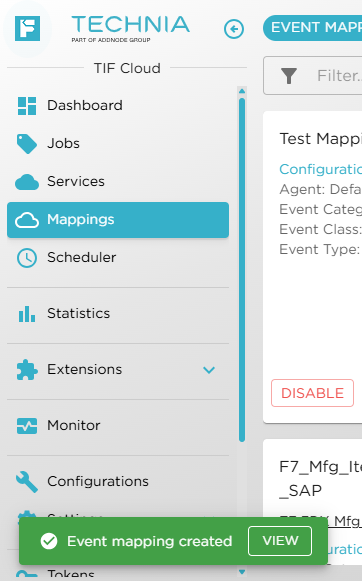
Task: Click the DISABLE button on Test Mapping
Action: (x=312, y=393)
